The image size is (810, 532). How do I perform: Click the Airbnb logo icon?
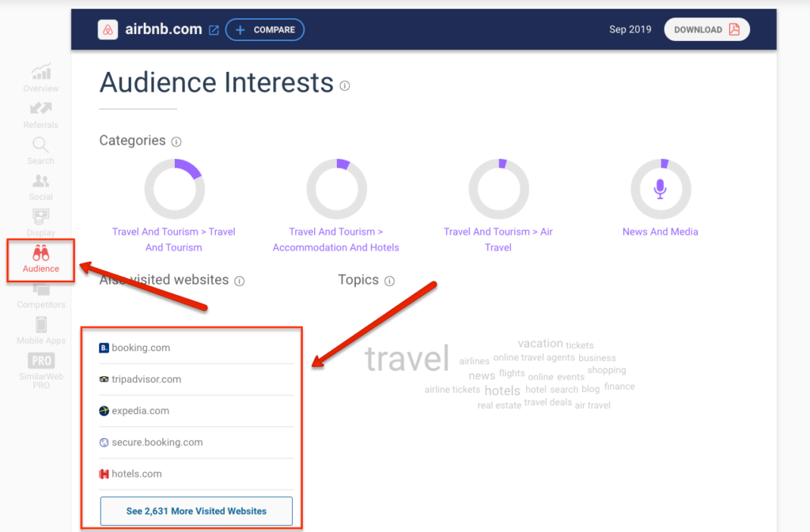click(x=108, y=30)
